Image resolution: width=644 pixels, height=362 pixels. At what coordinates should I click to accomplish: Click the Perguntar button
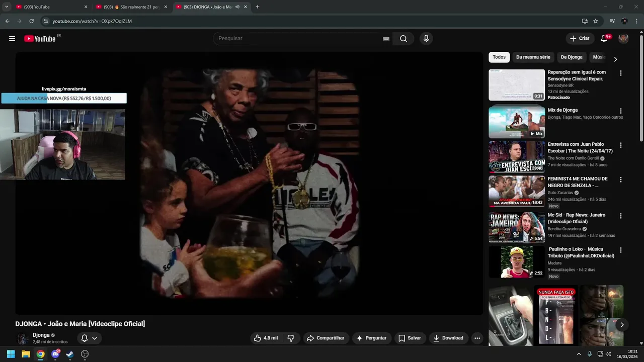371,338
